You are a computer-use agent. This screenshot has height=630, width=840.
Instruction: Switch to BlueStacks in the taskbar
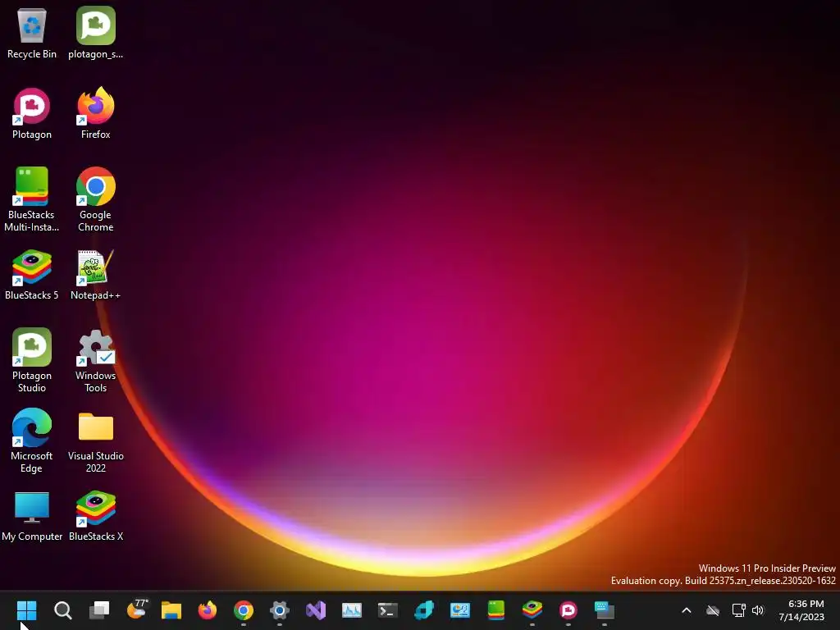click(532, 610)
